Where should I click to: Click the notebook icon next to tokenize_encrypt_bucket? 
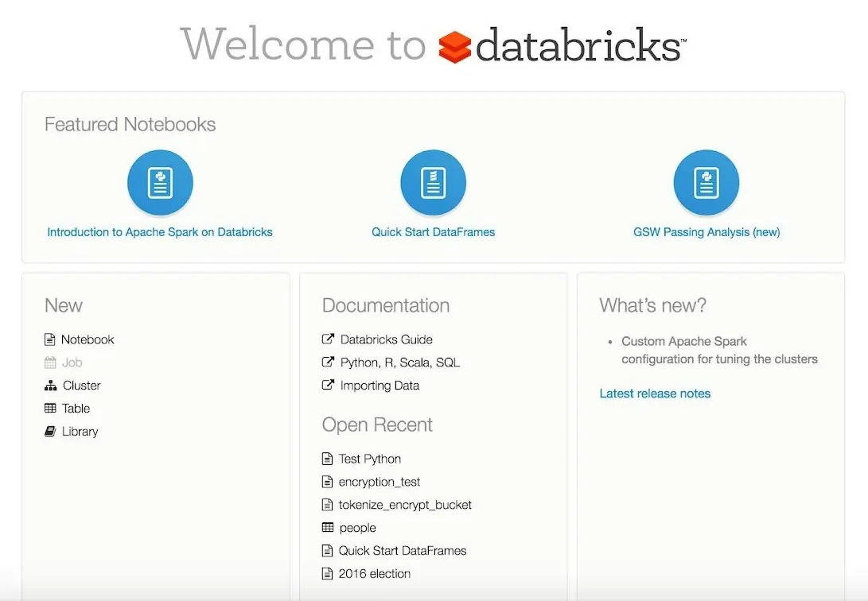[x=327, y=505]
